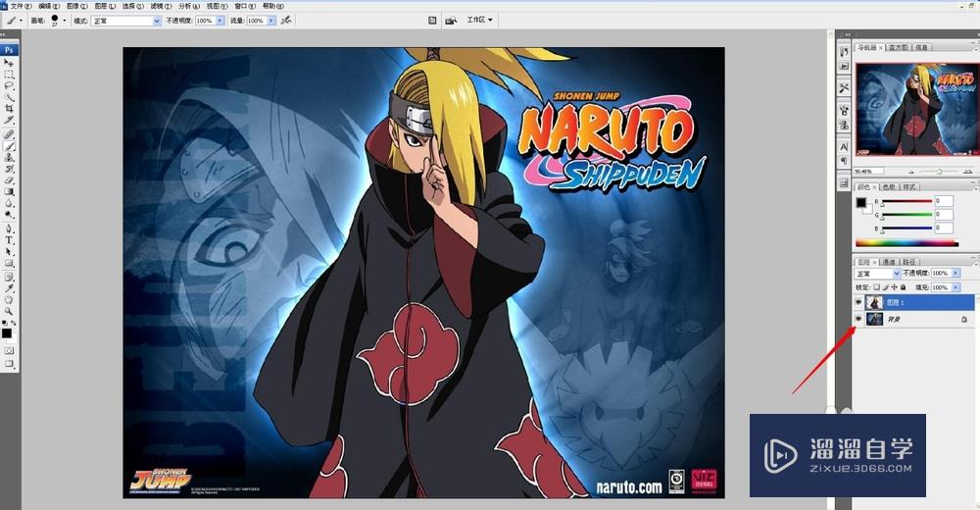Select the Dodge tool

pyautogui.click(x=8, y=215)
